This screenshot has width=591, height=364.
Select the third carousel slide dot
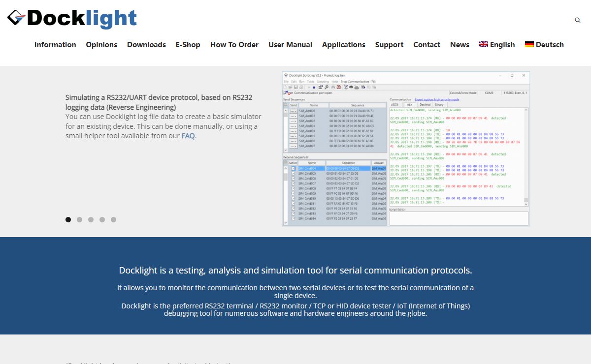coord(91,220)
